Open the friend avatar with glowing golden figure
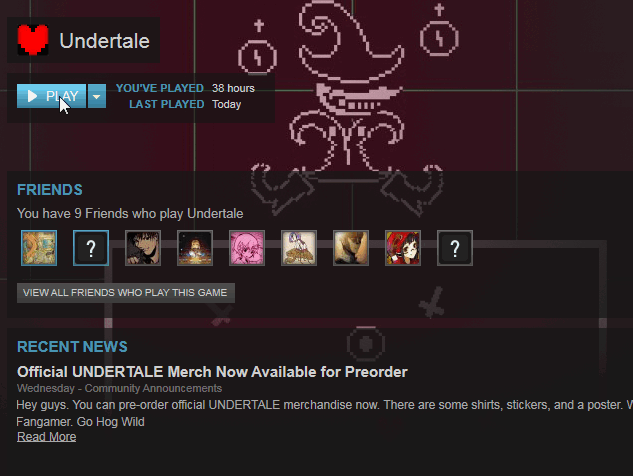633x476 pixels. pos(195,248)
